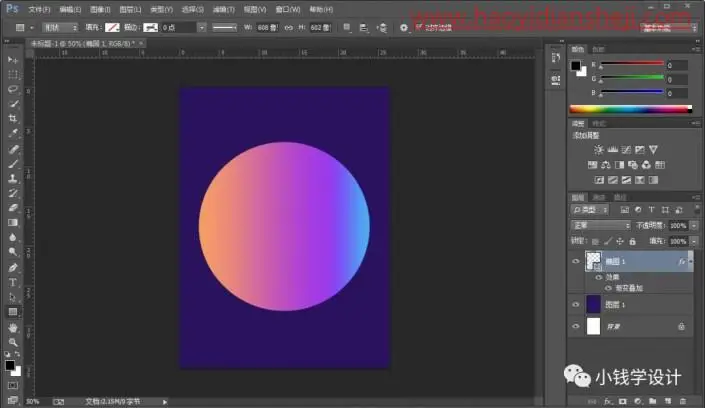Select the Brush tool
Viewport: 705px width, 408px height.
pos(13,163)
